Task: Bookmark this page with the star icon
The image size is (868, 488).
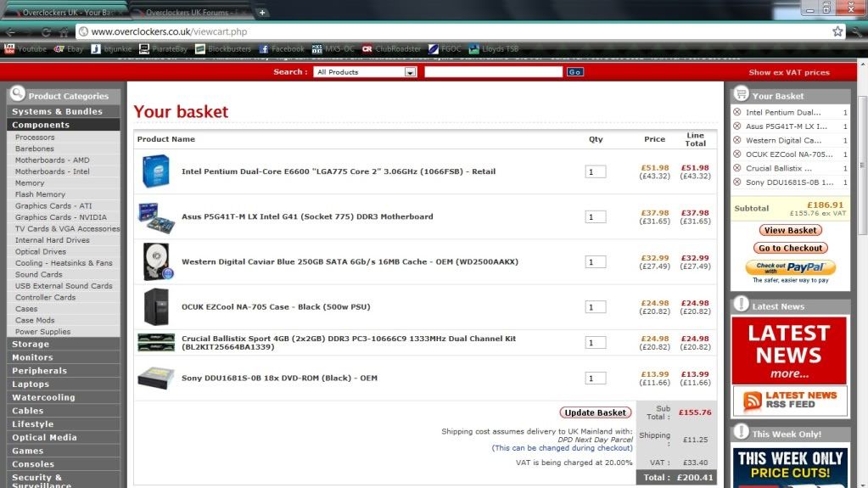Action: pyautogui.click(x=837, y=31)
